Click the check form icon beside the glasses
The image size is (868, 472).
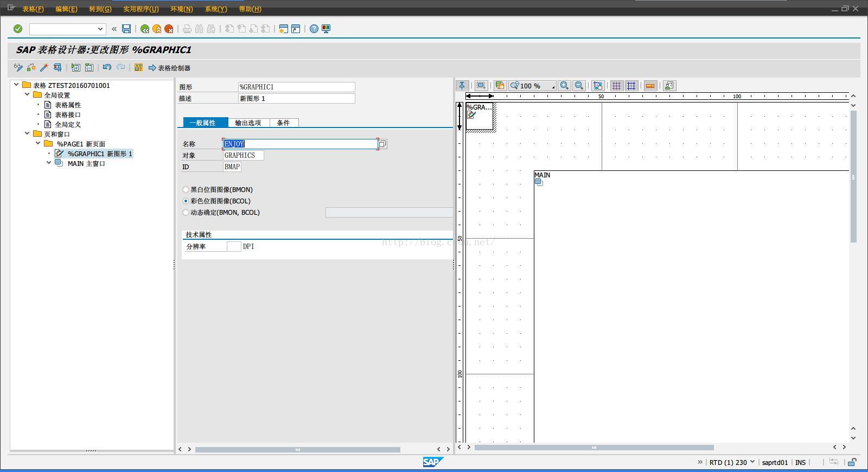tap(31, 68)
